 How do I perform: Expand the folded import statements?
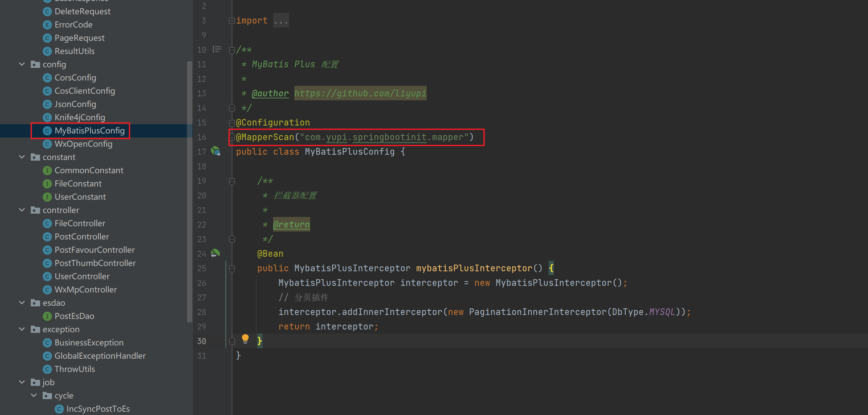pos(232,21)
